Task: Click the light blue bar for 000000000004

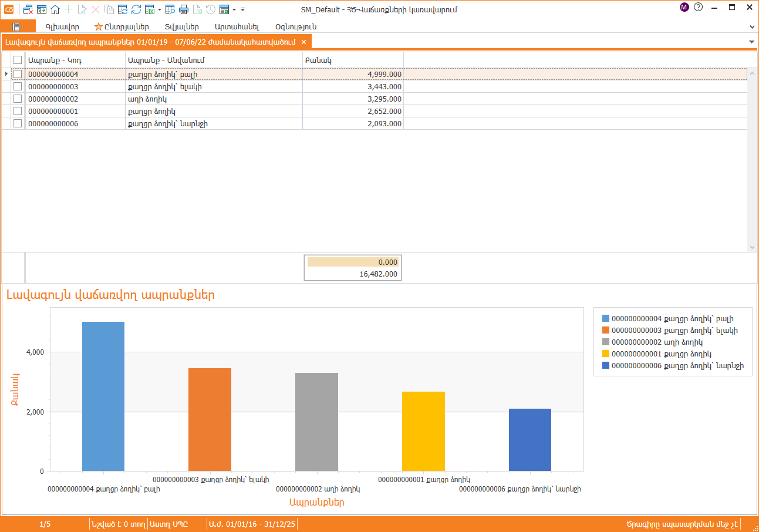Action: coord(103,396)
